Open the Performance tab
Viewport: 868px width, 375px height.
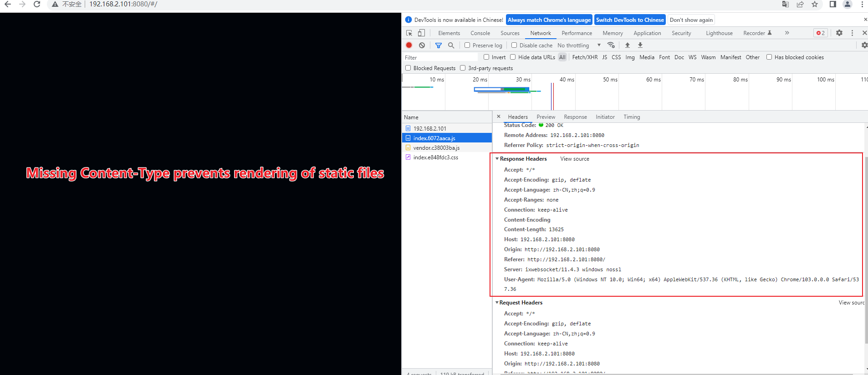(x=577, y=33)
